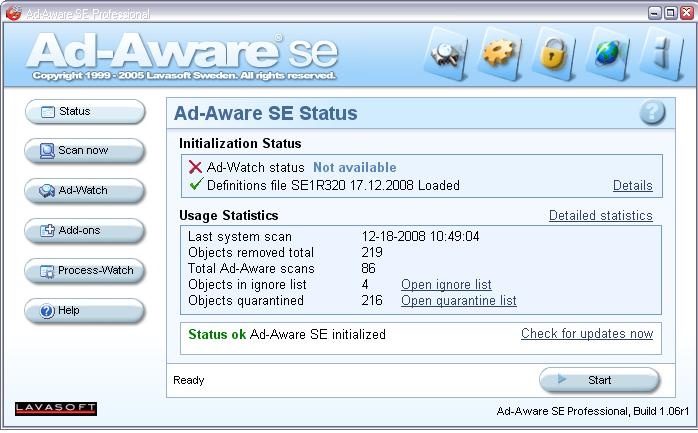Click the Ad-Aware ladybug title bar icon

(13, 13)
